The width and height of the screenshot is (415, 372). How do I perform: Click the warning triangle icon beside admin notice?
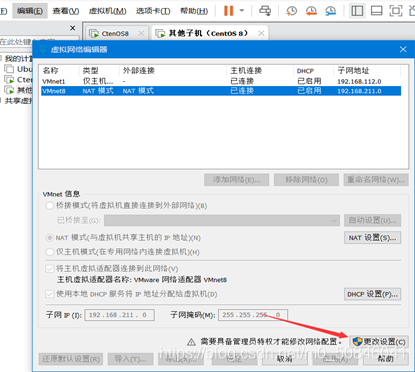click(191, 342)
